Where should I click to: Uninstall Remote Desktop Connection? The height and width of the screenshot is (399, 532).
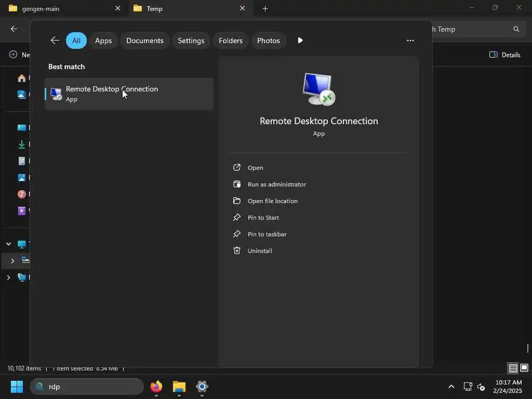coord(260,251)
